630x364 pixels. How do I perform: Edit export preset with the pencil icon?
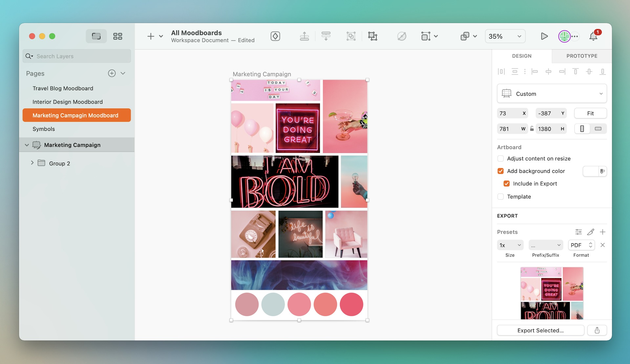[x=591, y=232]
